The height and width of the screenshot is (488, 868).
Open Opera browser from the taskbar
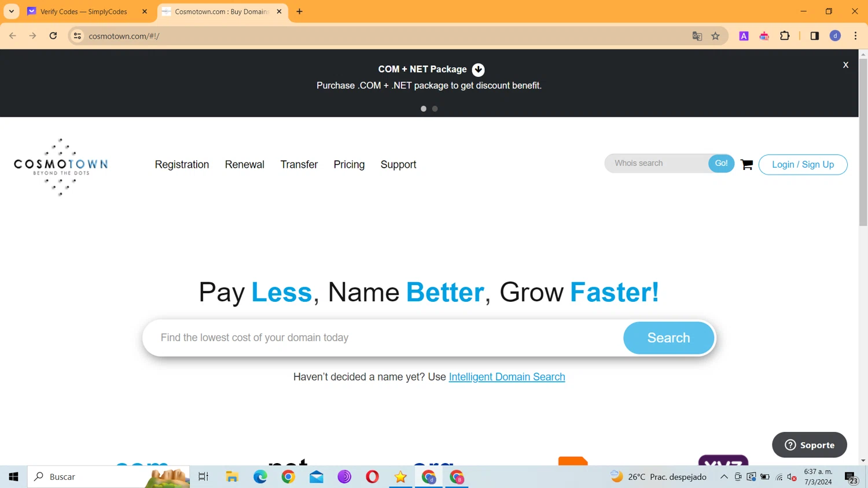point(373,477)
